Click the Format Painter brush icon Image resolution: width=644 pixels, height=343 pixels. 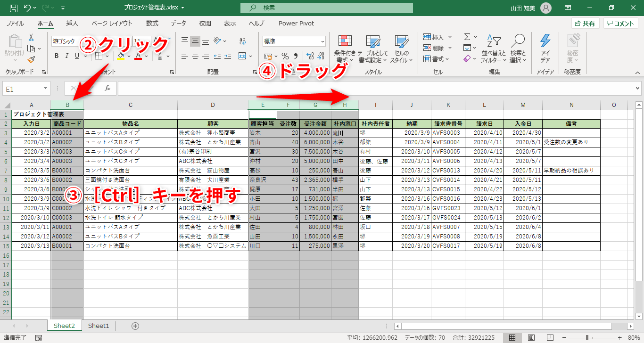(31, 59)
